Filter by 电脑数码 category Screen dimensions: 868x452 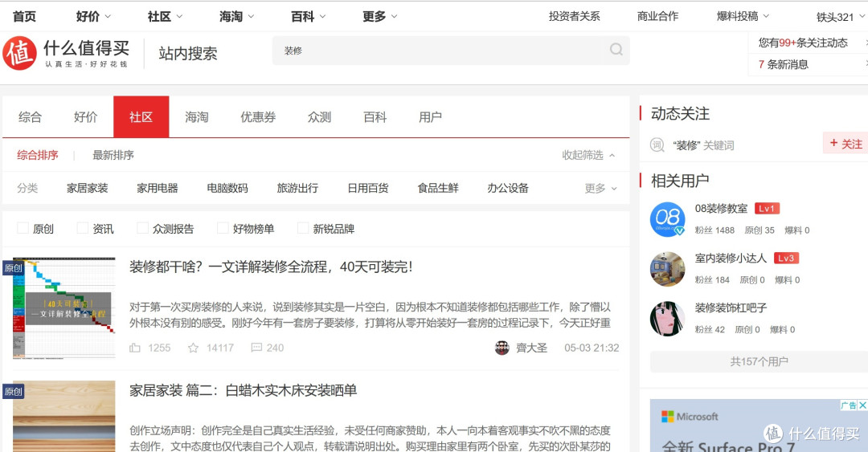pyautogui.click(x=227, y=188)
